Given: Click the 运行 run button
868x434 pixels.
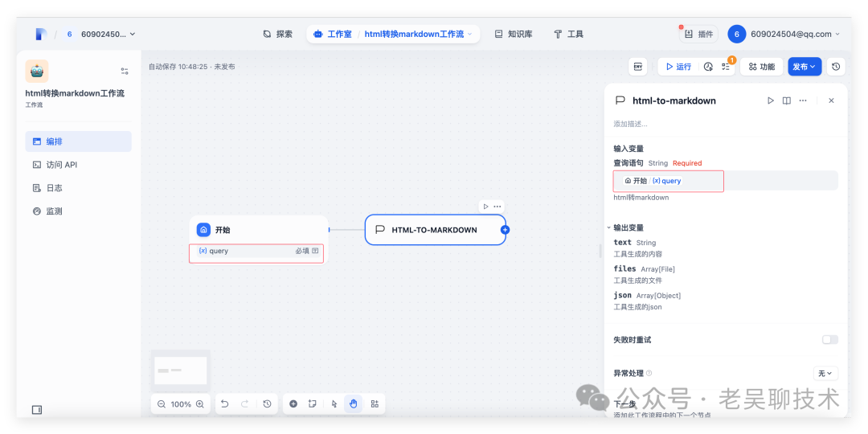Looking at the screenshot, I should pos(678,67).
